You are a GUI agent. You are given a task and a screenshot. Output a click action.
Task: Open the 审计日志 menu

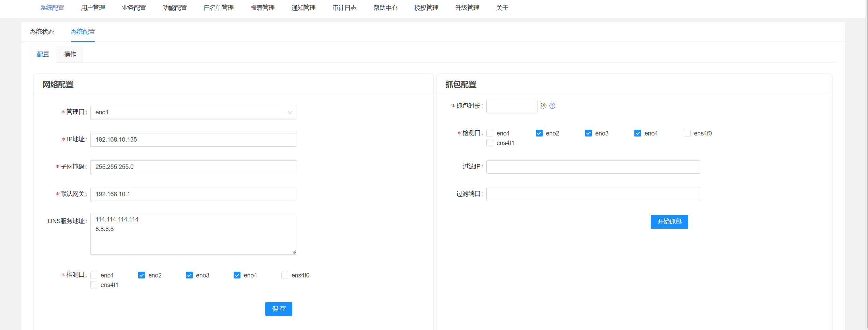(x=344, y=8)
